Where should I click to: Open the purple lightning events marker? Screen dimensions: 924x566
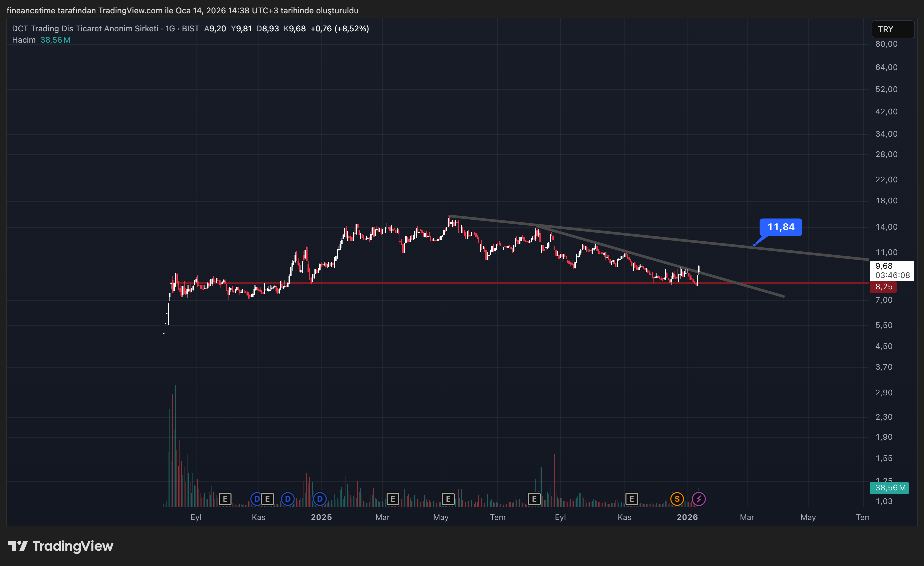pos(699,499)
